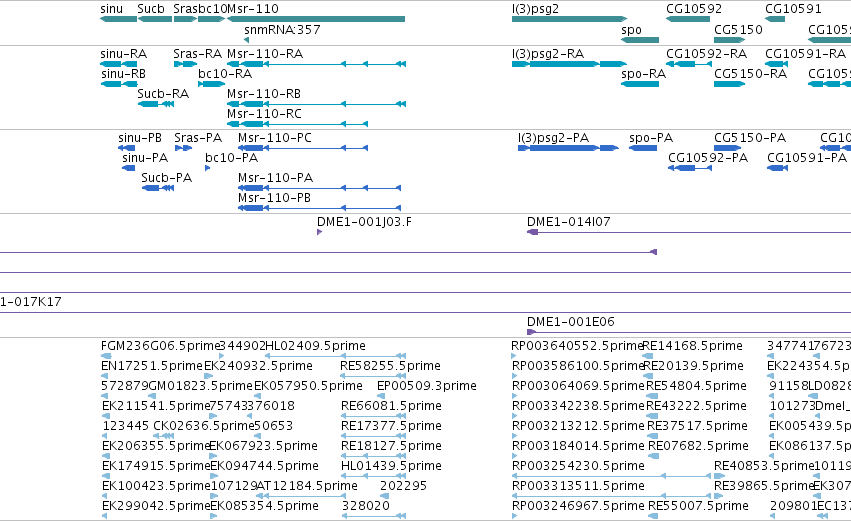Screen dimensions: 851x521
Task: Open the HL01439.5prime EST label
Action: (x=391, y=466)
